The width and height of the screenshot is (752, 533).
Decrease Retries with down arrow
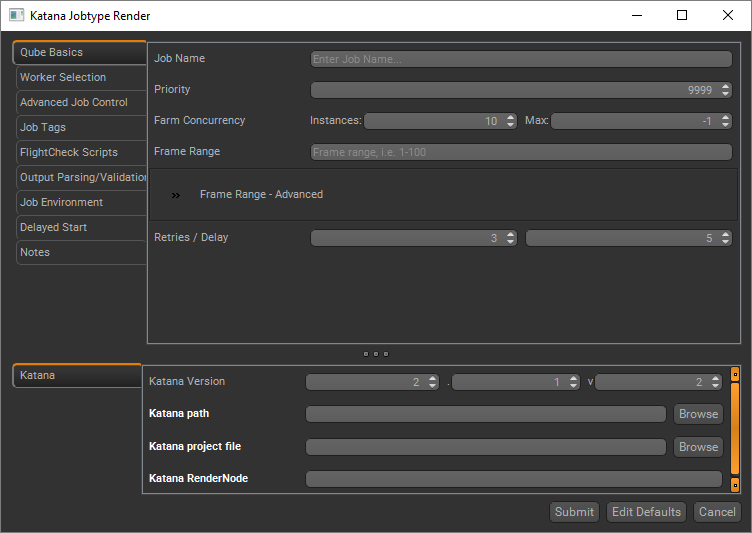(511, 241)
